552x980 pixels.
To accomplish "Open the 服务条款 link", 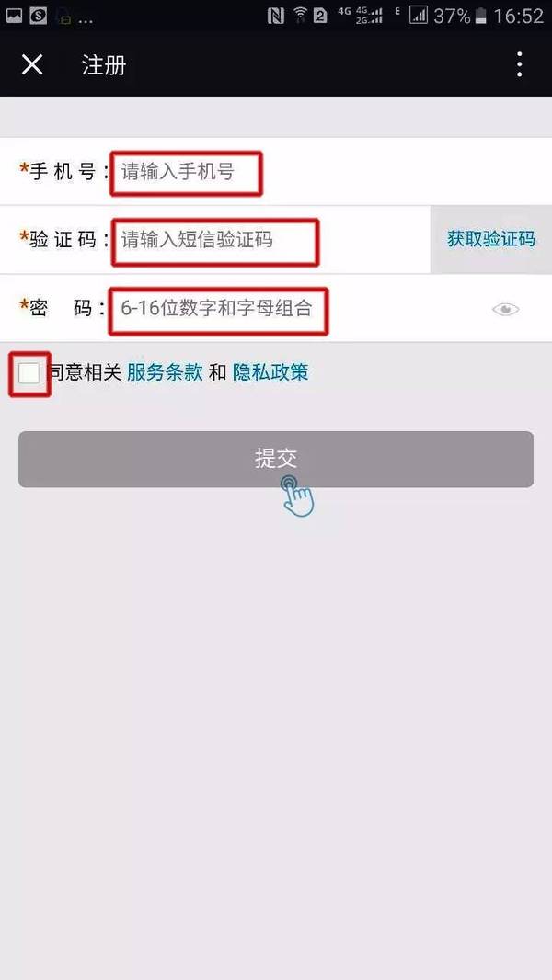I will pos(165,372).
